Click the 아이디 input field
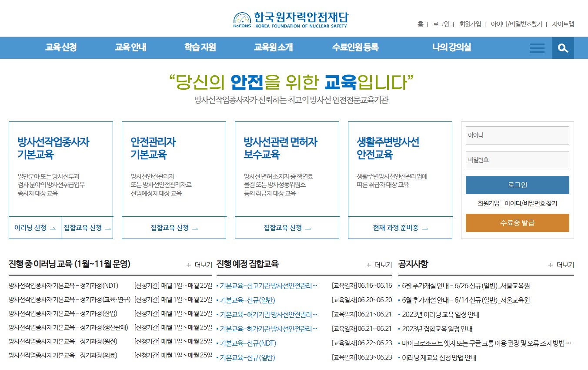Viewport: 588px width, 370px height. [x=517, y=135]
